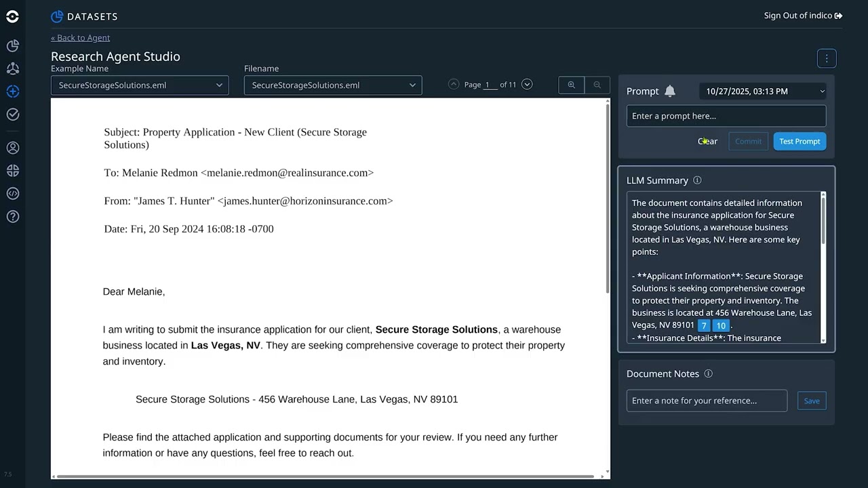Click the Clear button

pos(707,141)
